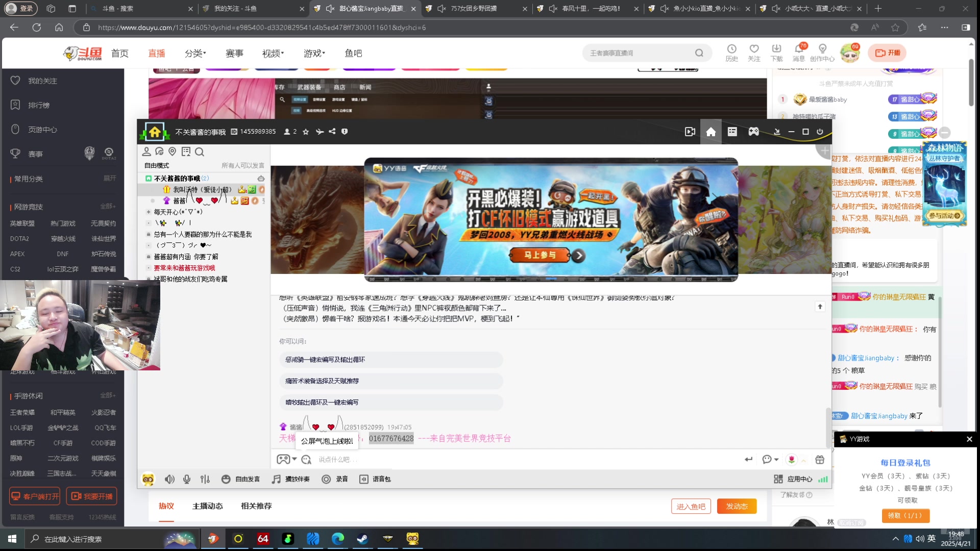Viewport: 980px width, 551px height.
Task: Open 播放伴奏 accompaniment player
Action: tap(291, 479)
